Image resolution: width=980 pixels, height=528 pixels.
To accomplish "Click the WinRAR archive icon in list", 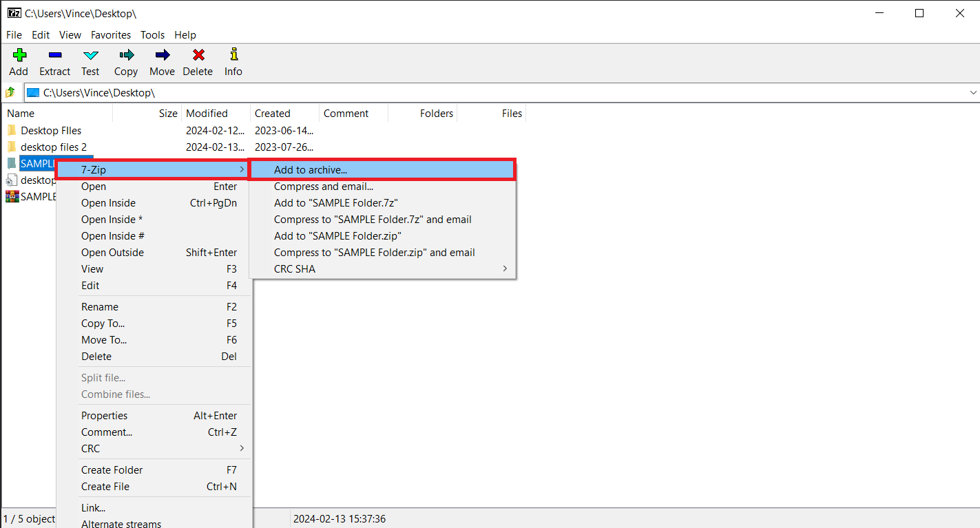I will coord(12,196).
